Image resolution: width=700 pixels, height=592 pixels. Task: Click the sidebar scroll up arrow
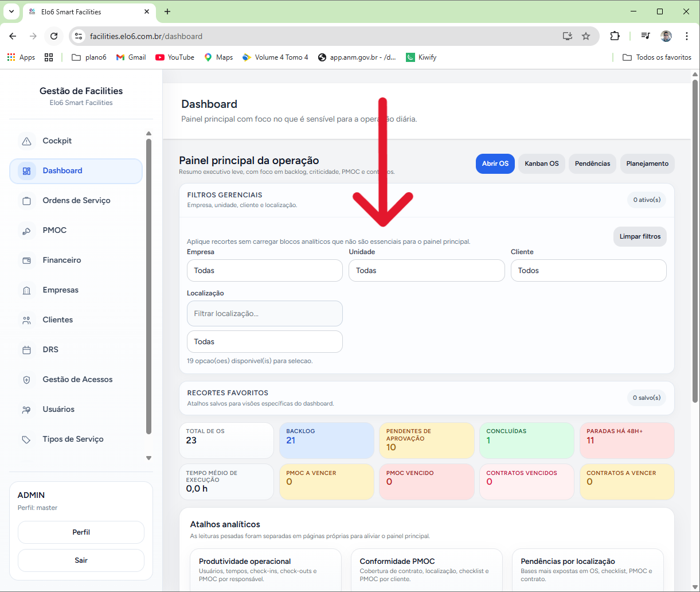click(x=149, y=134)
